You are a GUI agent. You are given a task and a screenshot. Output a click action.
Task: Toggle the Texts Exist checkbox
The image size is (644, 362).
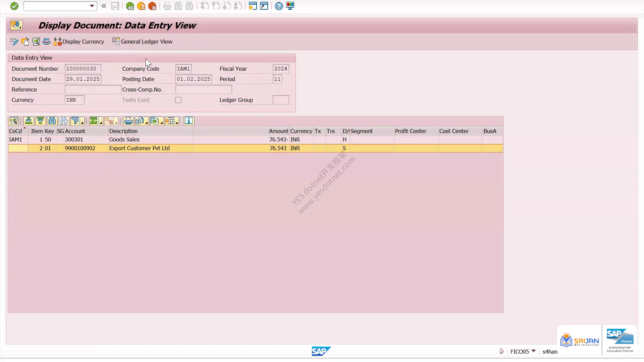[178, 100]
